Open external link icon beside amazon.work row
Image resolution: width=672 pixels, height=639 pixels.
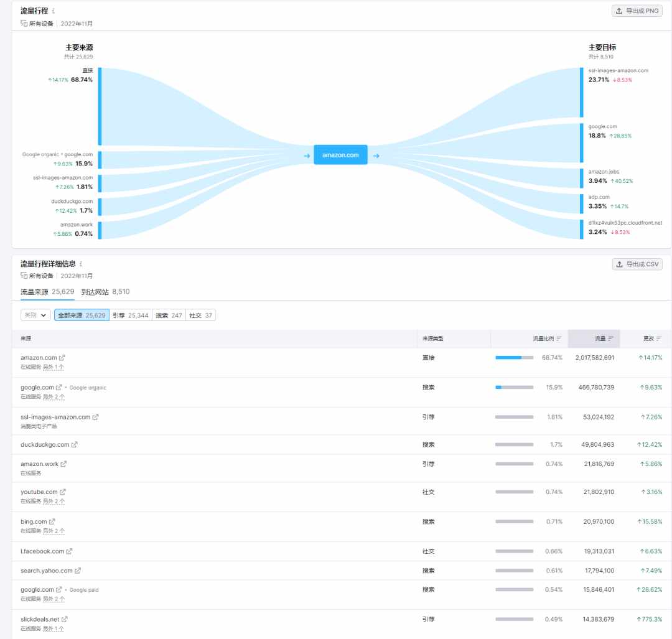point(63,464)
